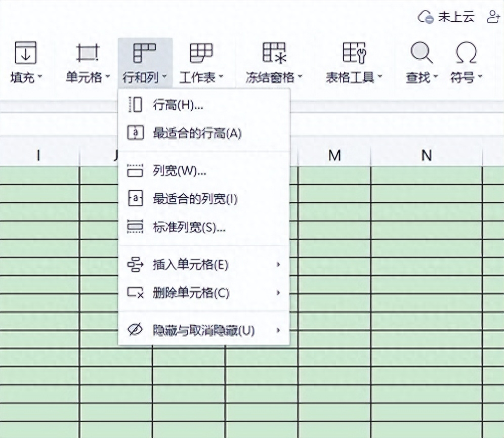Select 隐藏与取消隐藏(U) menu item text
The image size is (504, 438).
[x=204, y=330]
